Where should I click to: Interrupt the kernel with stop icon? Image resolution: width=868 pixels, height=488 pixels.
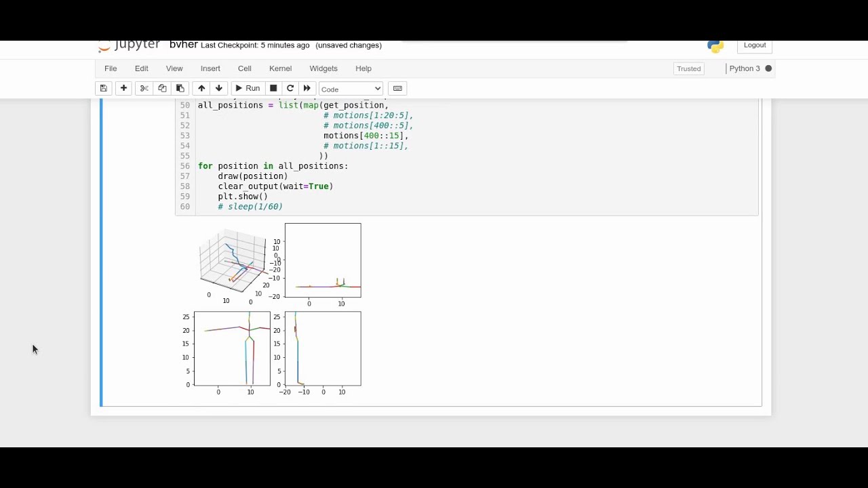(x=273, y=89)
